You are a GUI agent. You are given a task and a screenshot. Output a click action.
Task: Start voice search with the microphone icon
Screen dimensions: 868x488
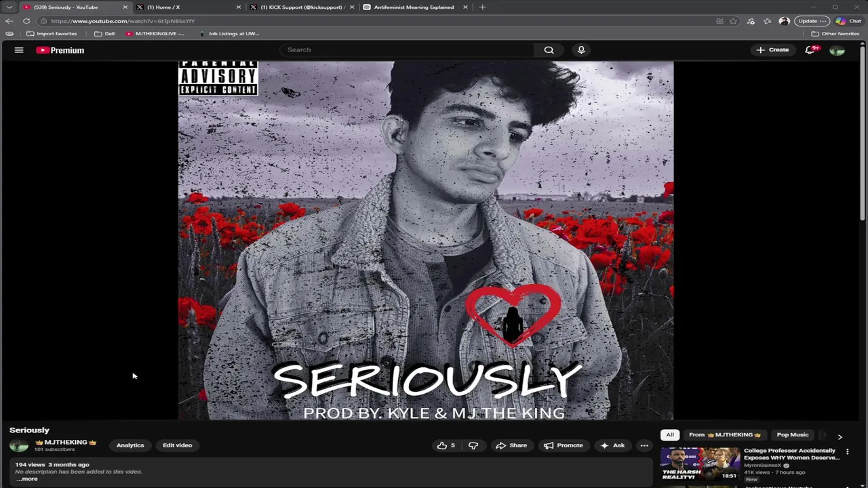pos(581,49)
